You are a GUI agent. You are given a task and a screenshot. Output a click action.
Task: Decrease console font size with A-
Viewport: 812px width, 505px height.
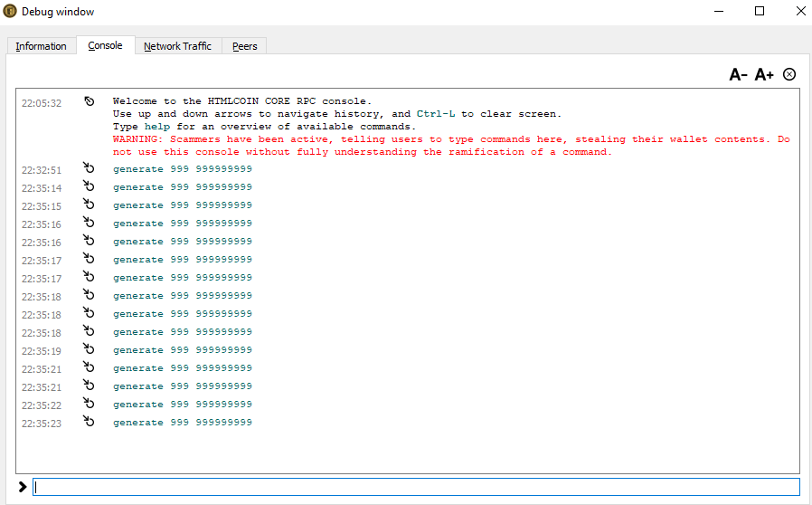pyautogui.click(x=738, y=74)
